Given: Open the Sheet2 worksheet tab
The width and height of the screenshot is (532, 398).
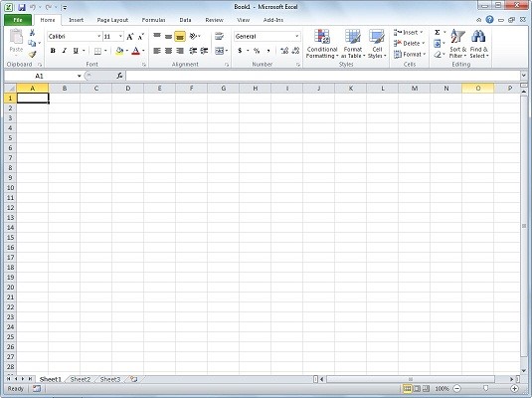Looking at the screenshot, I should pos(81,379).
